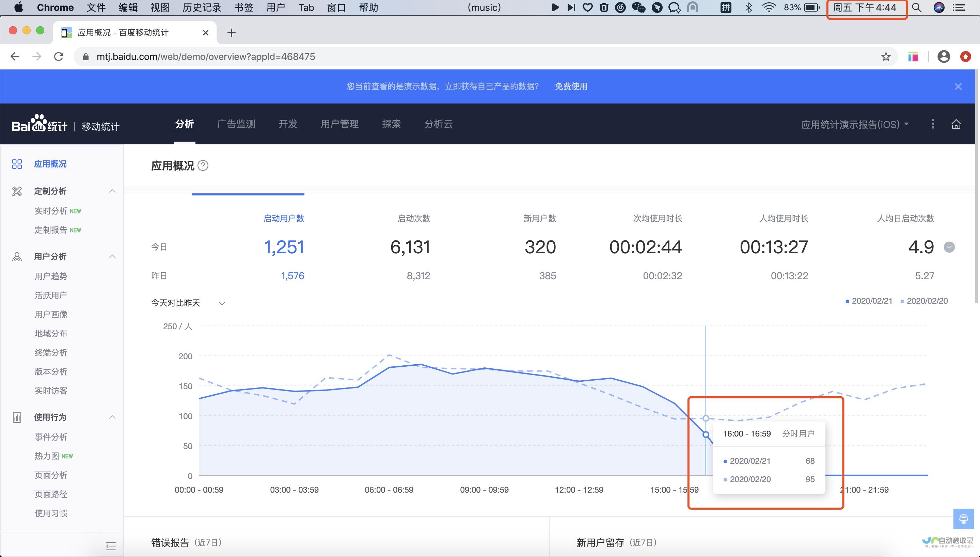Click the 免费使用 link in banner
This screenshot has width=980, height=557.
point(571,86)
